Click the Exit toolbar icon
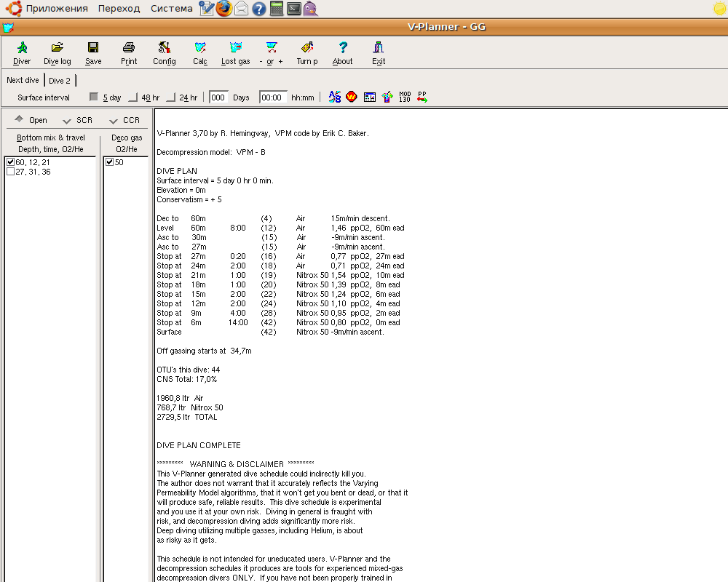The image size is (728, 582). tap(379, 53)
